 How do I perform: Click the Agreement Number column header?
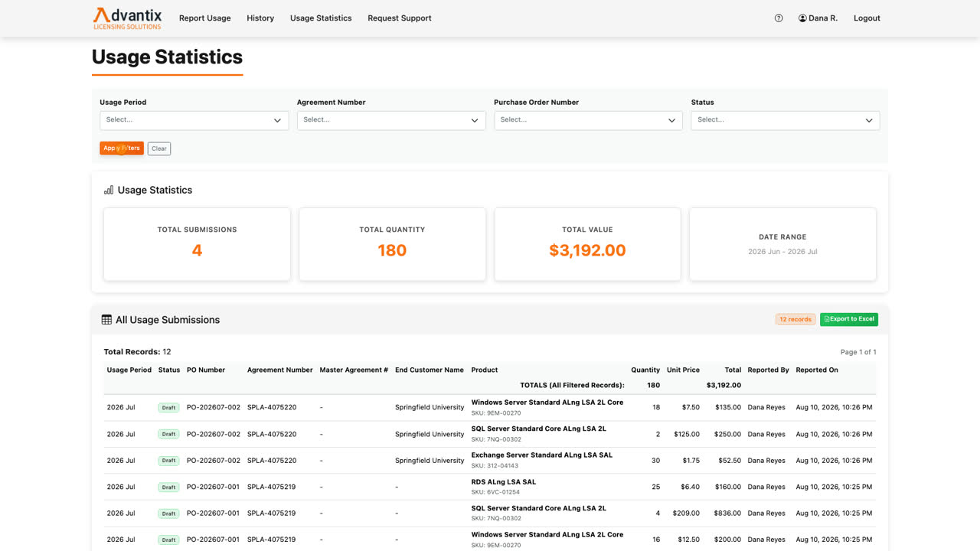(x=280, y=370)
